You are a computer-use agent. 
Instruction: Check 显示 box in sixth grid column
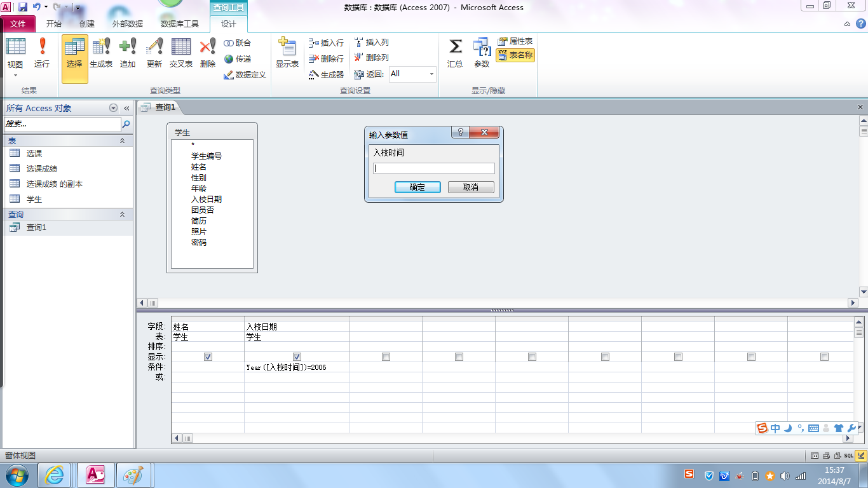point(605,357)
